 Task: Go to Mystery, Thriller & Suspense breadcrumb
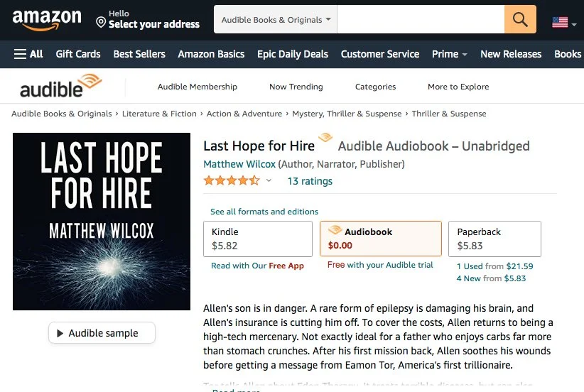(347, 114)
